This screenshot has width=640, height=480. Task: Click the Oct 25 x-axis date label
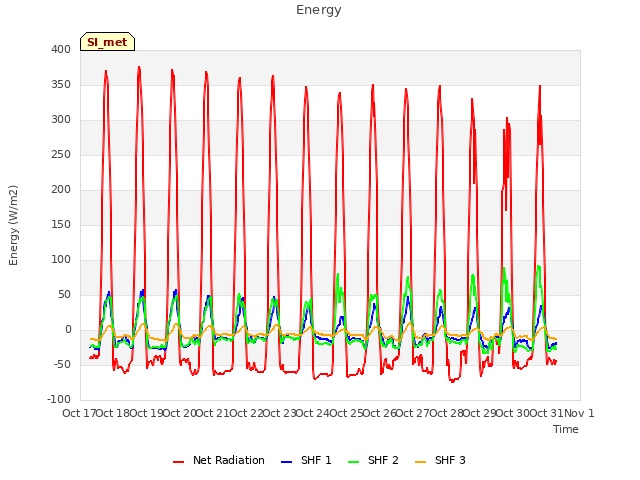click(x=347, y=413)
